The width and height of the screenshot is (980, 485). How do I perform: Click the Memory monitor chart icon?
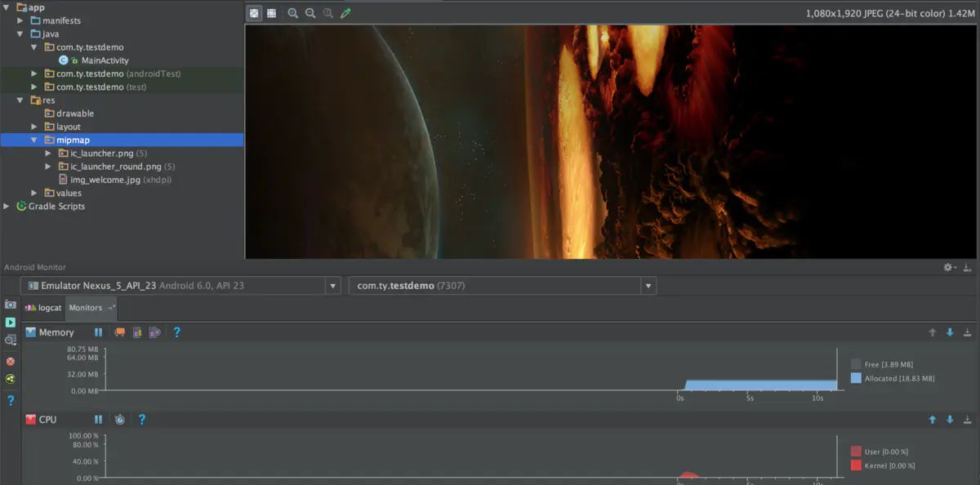click(x=31, y=332)
